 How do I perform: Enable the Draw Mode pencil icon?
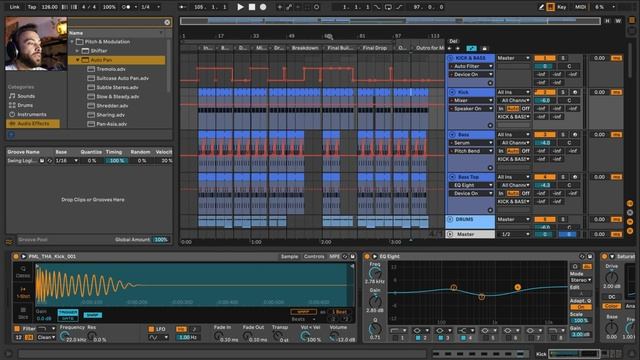click(x=541, y=7)
